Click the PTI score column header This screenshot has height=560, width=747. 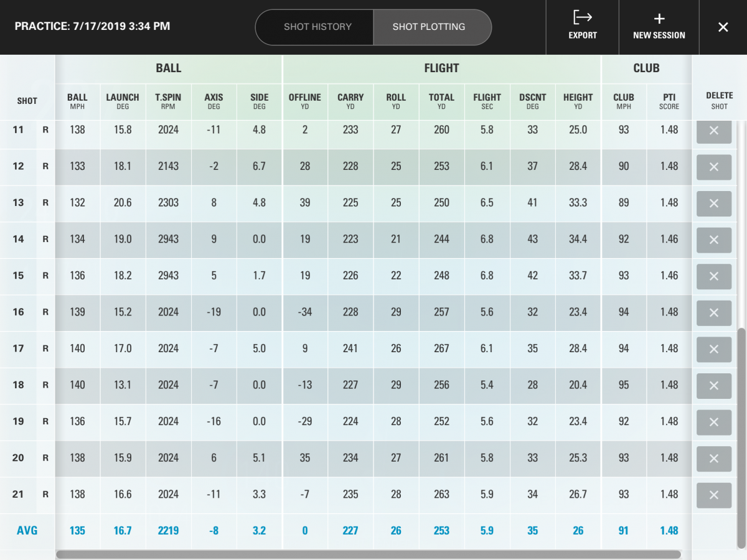669,101
